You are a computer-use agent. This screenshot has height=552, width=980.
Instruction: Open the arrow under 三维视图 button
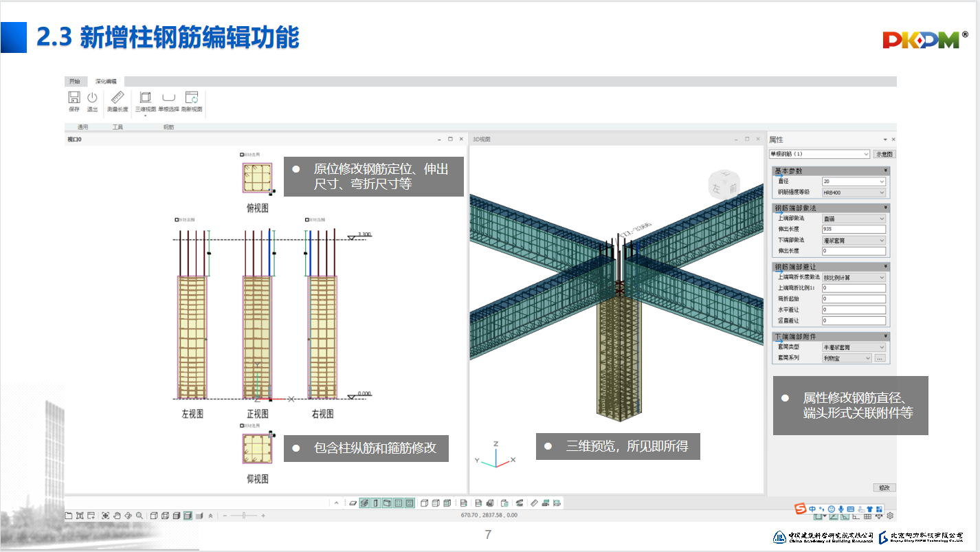click(x=145, y=115)
